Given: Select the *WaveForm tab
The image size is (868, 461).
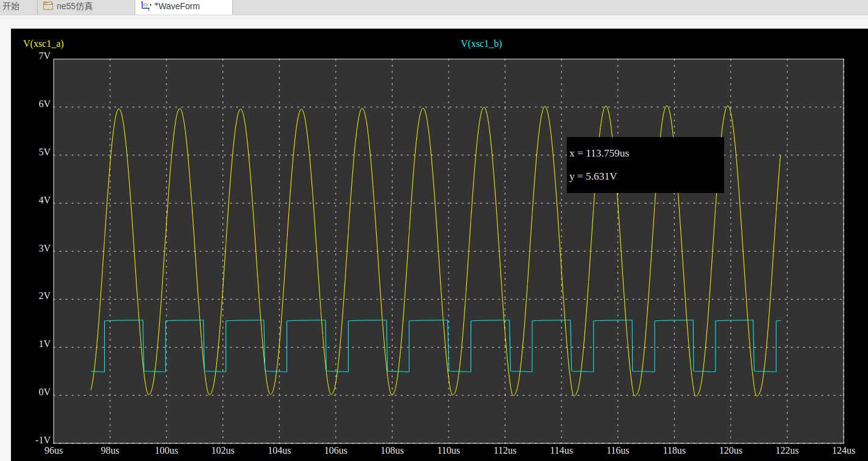Looking at the screenshot, I should tap(177, 7).
